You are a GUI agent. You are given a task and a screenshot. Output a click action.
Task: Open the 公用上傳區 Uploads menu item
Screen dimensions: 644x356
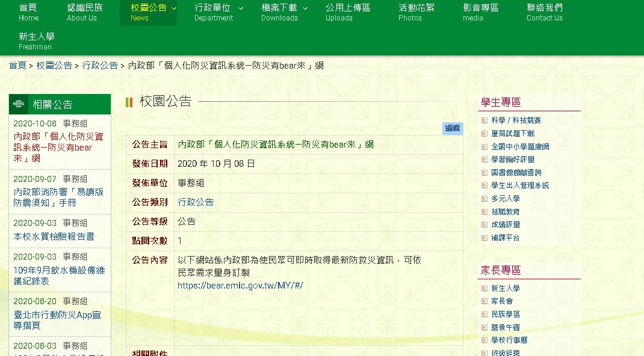(x=348, y=12)
